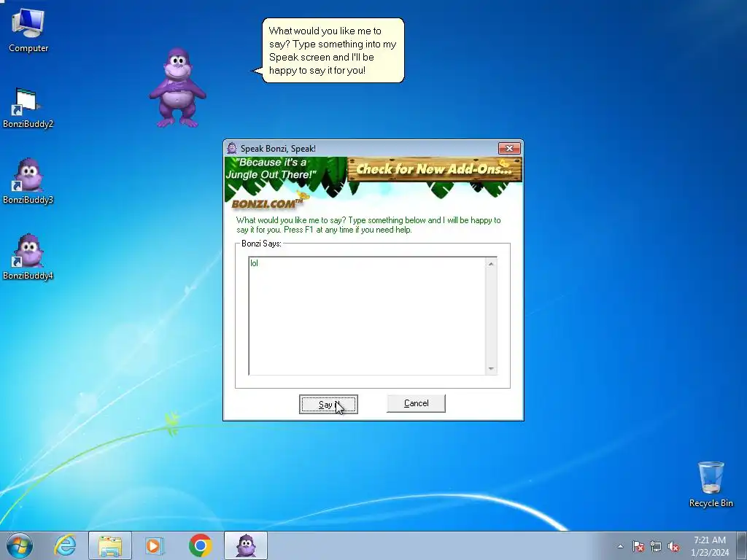Open the Windows Start menu
Image resolution: width=747 pixels, height=560 pixels.
point(20,545)
